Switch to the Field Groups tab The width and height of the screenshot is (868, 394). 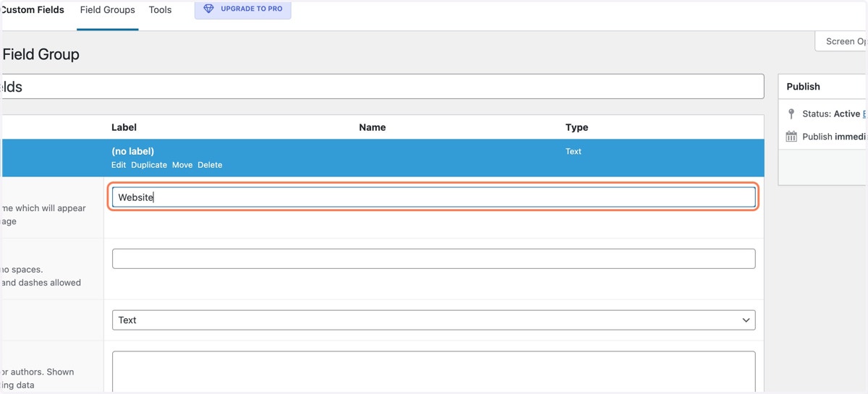(107, 10)
